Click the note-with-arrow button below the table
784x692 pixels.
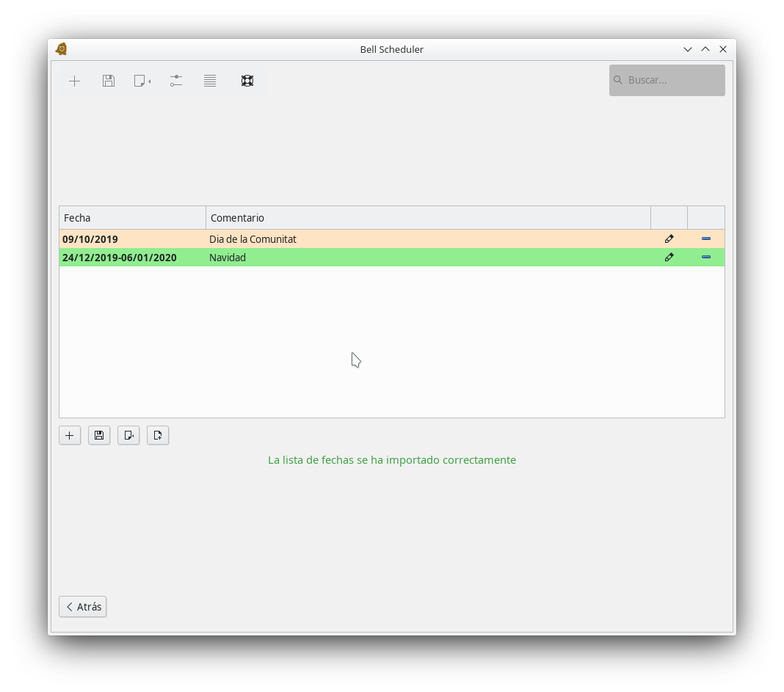pos(128,435)
